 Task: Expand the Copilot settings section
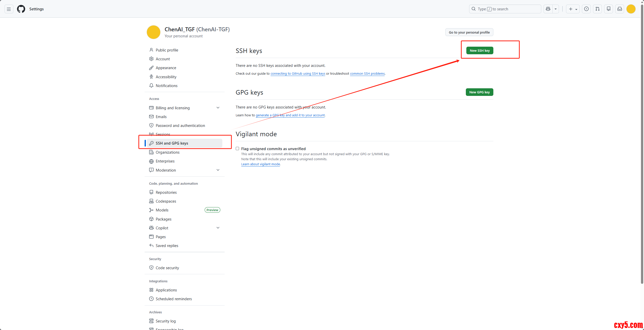click(x=218, y=228)
